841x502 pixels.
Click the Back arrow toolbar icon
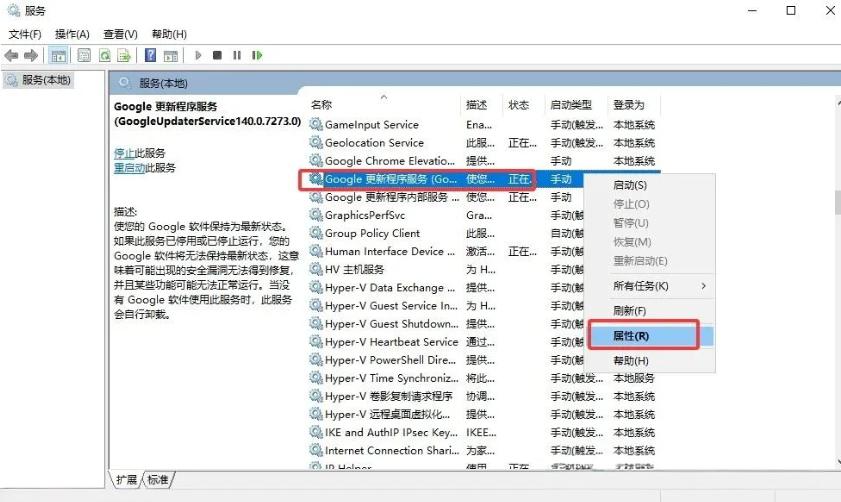click(x=11, y=55)
